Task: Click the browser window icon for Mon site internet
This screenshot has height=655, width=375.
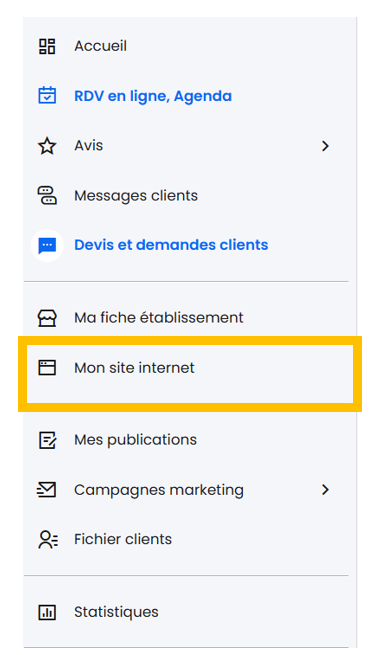Action: pos(47,368)
